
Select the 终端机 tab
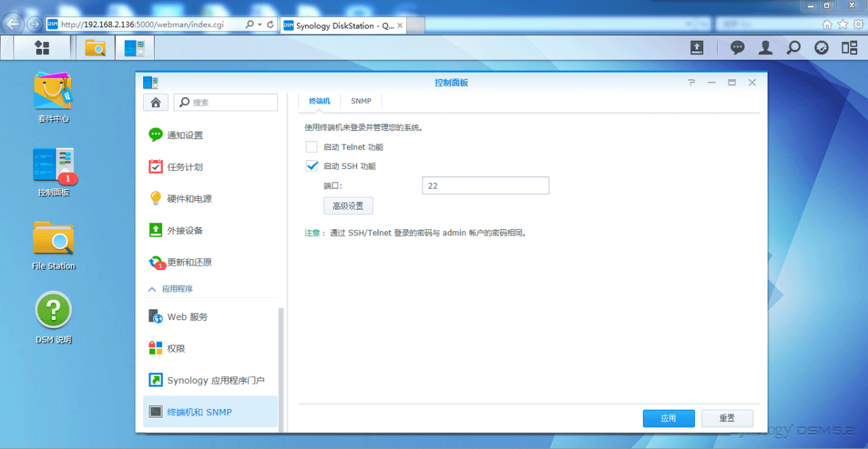tap(319, 101)
